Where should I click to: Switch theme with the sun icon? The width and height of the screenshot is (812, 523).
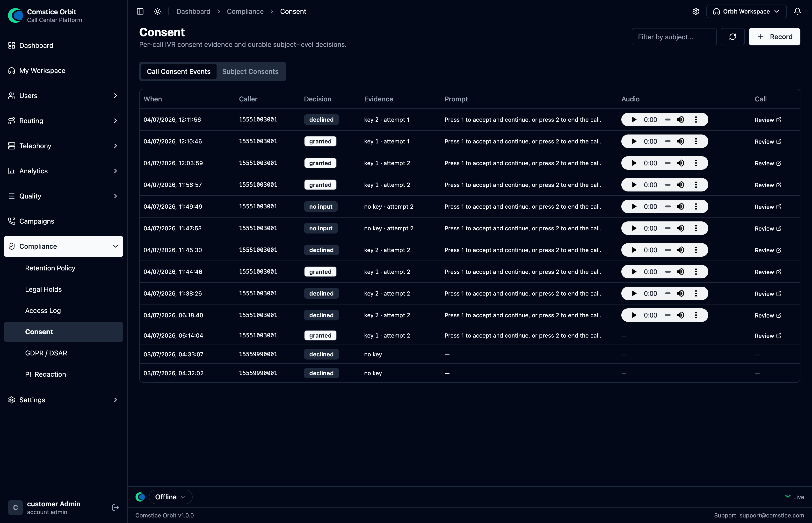pyautogui.click(x=157, y=12)
